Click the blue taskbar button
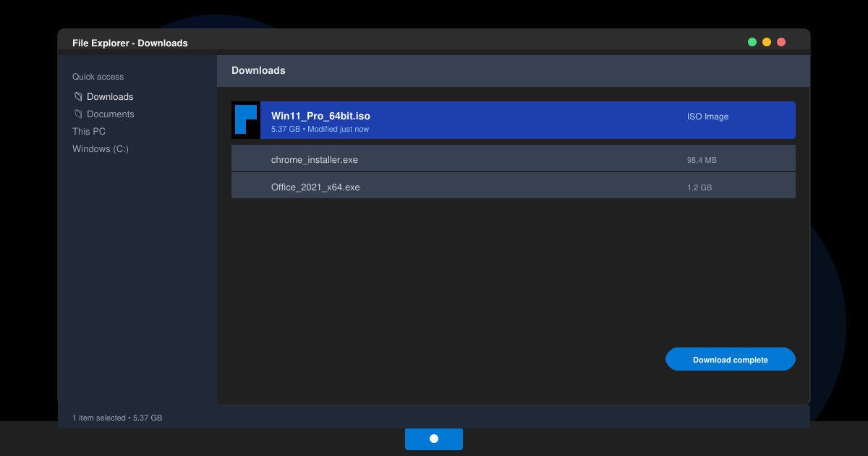Image resolution: width=868 pixels, height=456 pixels. (434, 439)
